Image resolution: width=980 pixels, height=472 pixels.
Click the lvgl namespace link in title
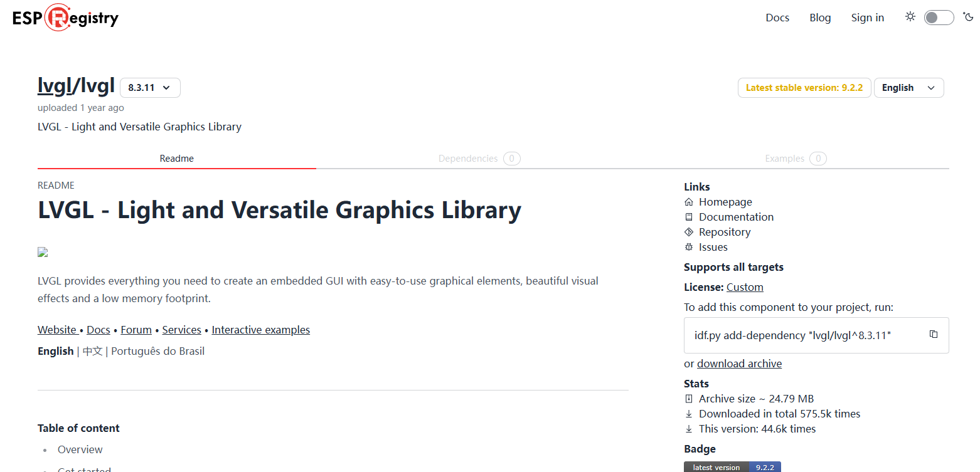point(55,86)
